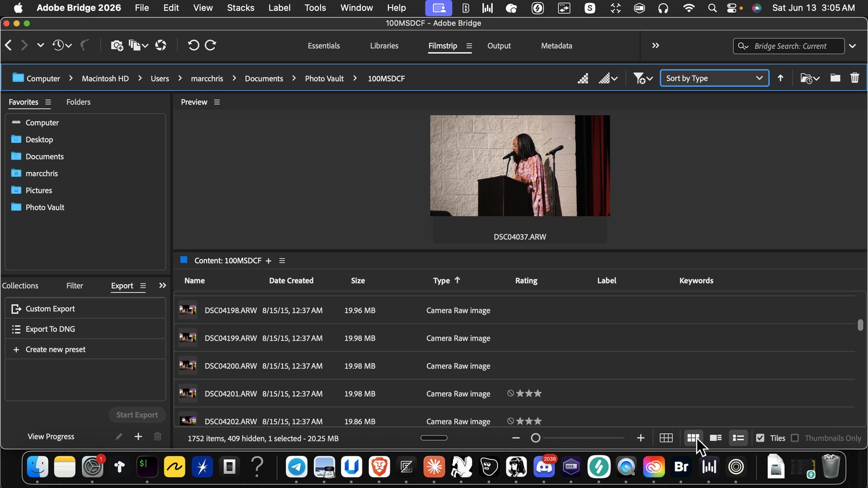This screenshot has width=868, height=488.
Task: Open filter items by rating dropdown
Action: point(643,79)
